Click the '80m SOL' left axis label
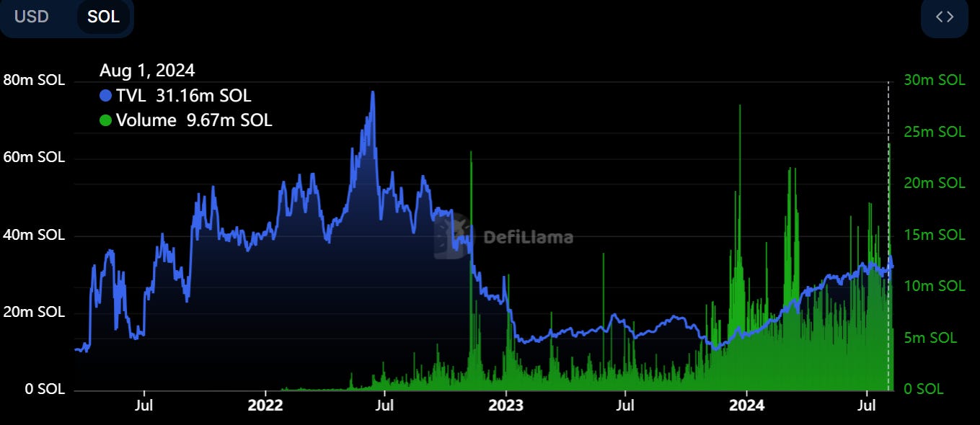Screen dimensions: 980x425 pyautogui.click(x=33, y=81)
